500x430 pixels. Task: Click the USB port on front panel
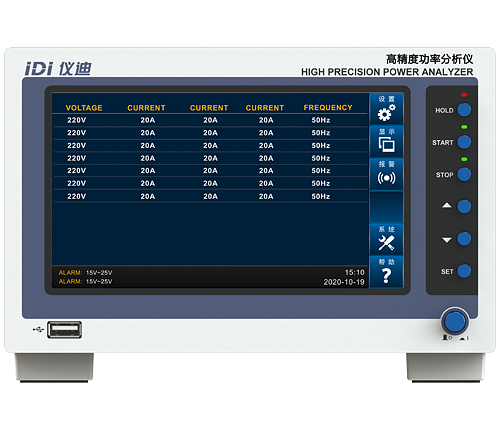[64, 330]
